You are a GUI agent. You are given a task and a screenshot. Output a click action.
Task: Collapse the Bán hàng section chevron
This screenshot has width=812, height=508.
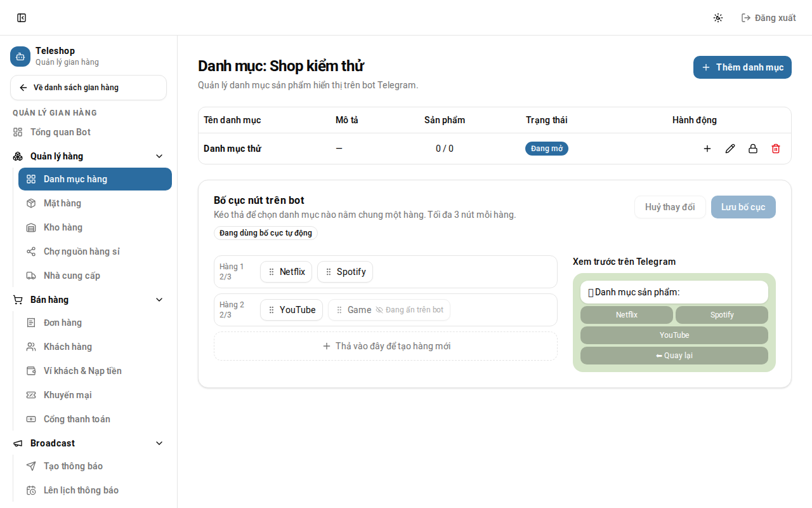159,300
